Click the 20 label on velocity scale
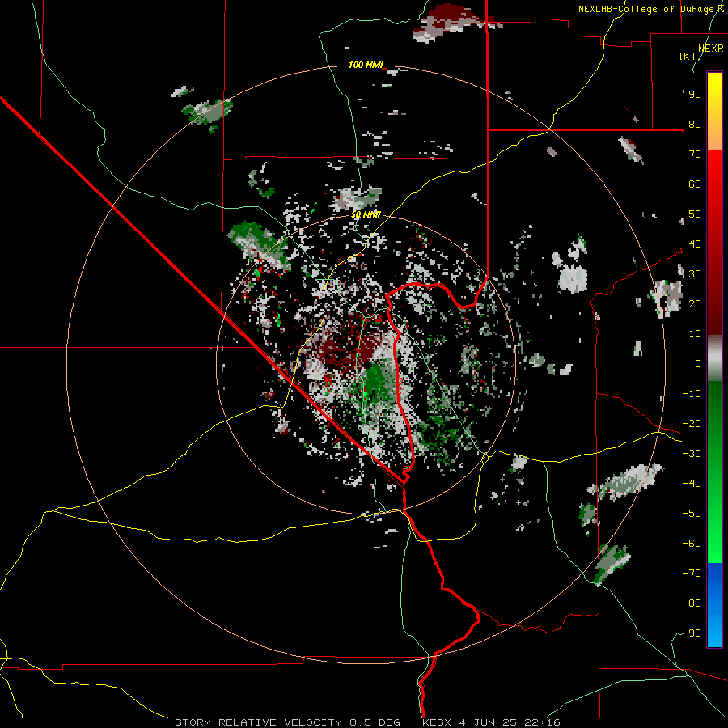The height and width of the screenshot is (728, 728). pos(695,304)
